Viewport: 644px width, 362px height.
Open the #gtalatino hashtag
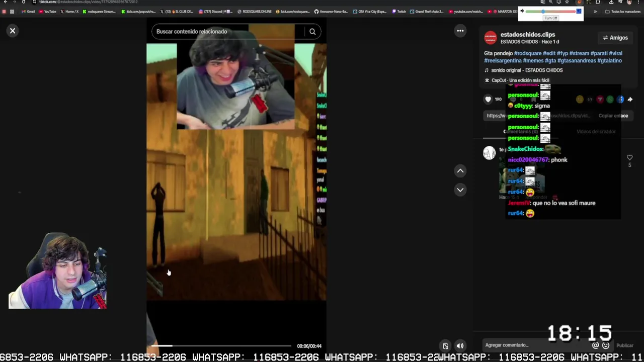609,61
